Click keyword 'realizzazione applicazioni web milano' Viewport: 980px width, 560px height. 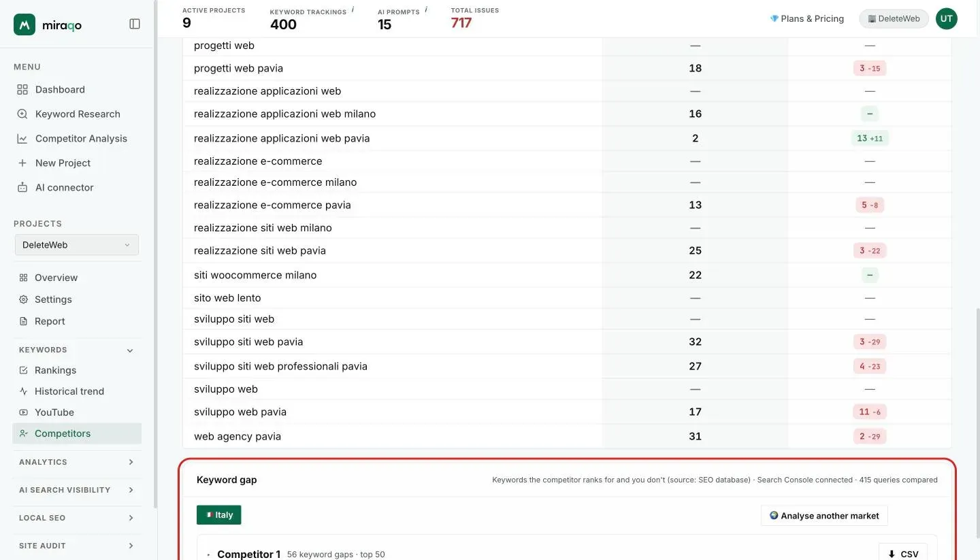(284, 114)
